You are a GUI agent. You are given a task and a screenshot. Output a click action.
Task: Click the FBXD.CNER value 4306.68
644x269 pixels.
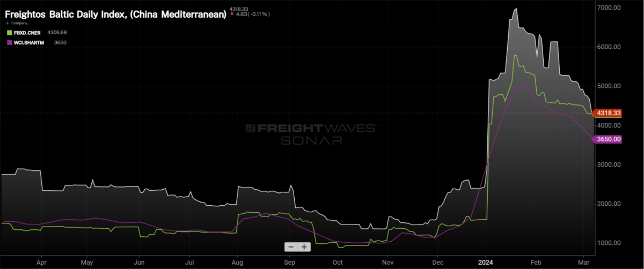click(x=56, y=33)
